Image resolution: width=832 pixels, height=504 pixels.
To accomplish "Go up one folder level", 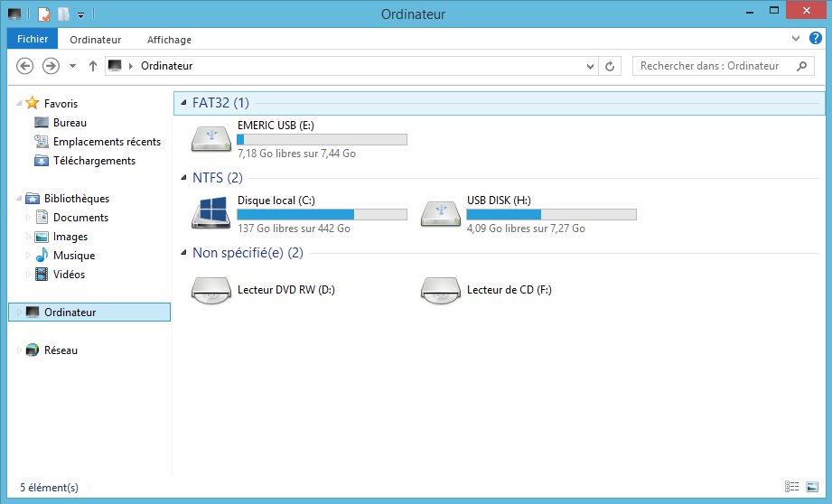I will (93, 66).
